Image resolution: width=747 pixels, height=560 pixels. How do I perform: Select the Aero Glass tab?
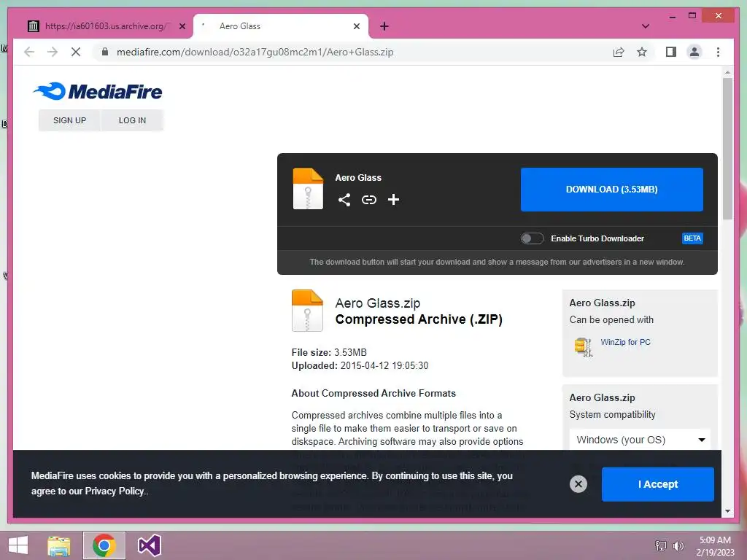coord(281,26)
